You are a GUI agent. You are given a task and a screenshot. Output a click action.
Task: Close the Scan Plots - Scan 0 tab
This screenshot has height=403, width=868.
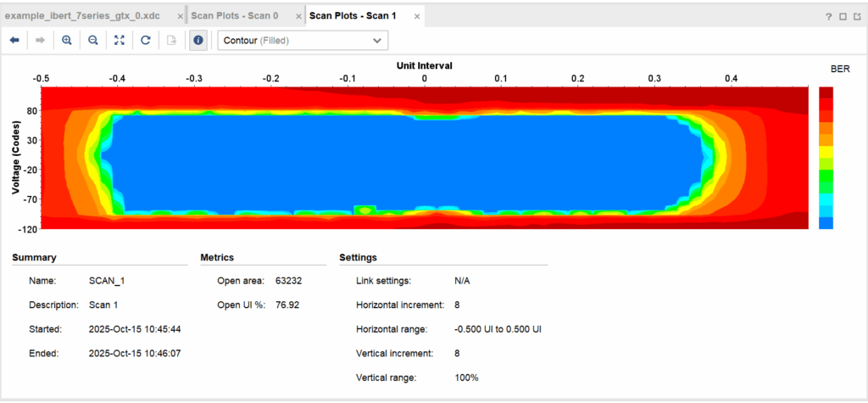point(297,16)
